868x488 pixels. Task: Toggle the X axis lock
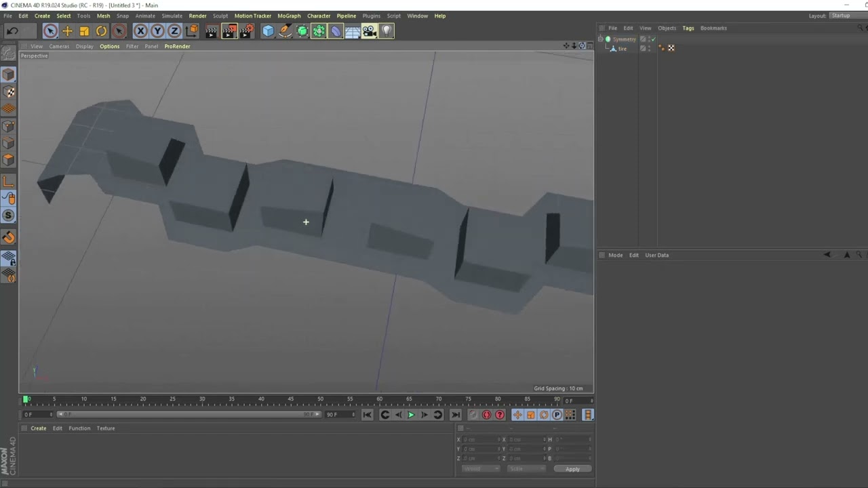[140, 31]
